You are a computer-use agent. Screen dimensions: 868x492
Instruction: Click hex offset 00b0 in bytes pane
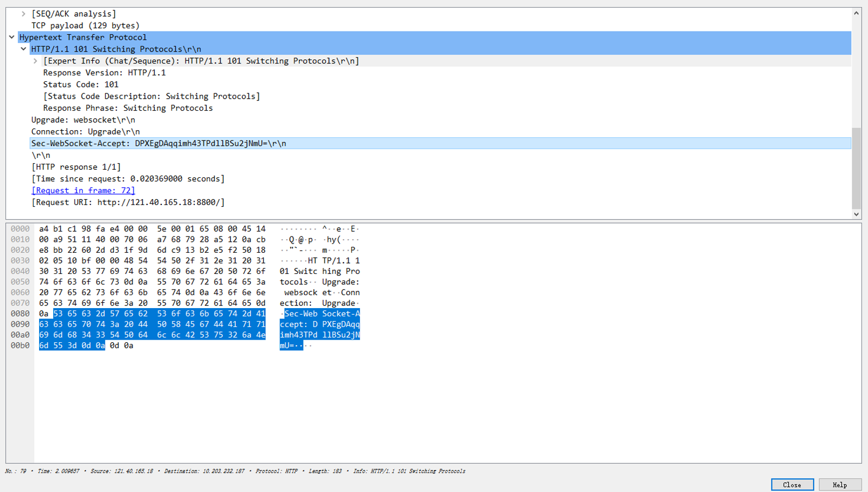pyautogui.click(x=20, y=346)
